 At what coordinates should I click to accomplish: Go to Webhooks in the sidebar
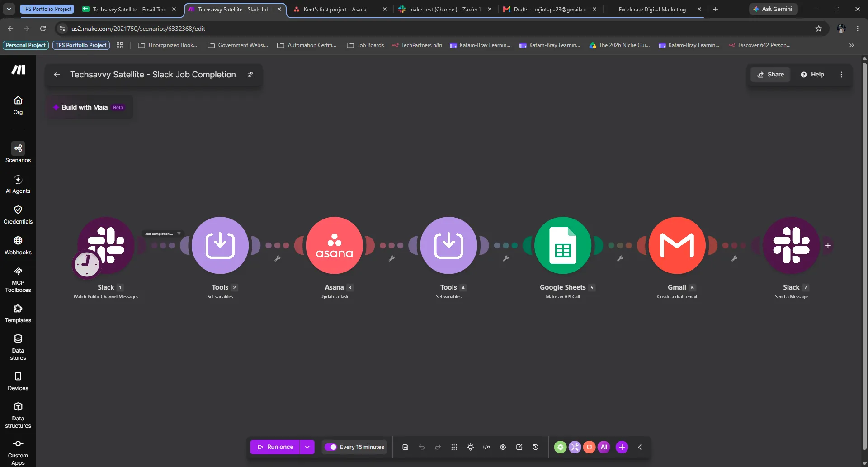pyautogui.click(x=18, y=246)
